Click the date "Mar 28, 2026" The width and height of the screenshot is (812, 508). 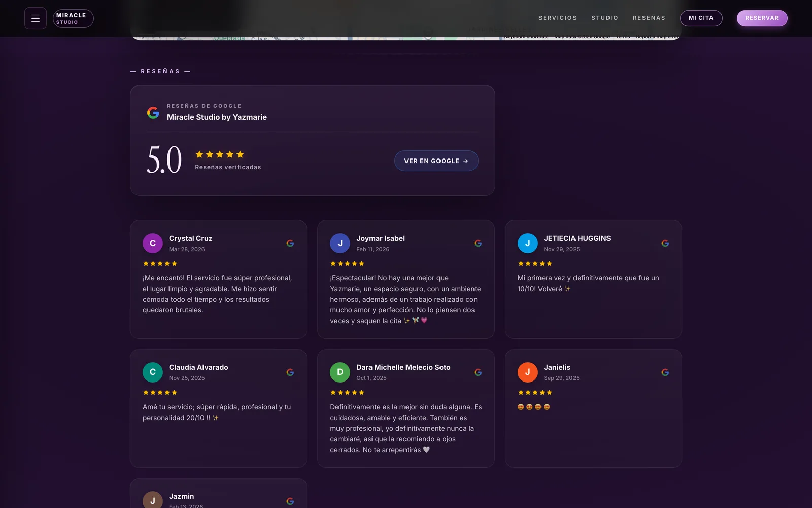pyautogui.click(x=187, y=249)
